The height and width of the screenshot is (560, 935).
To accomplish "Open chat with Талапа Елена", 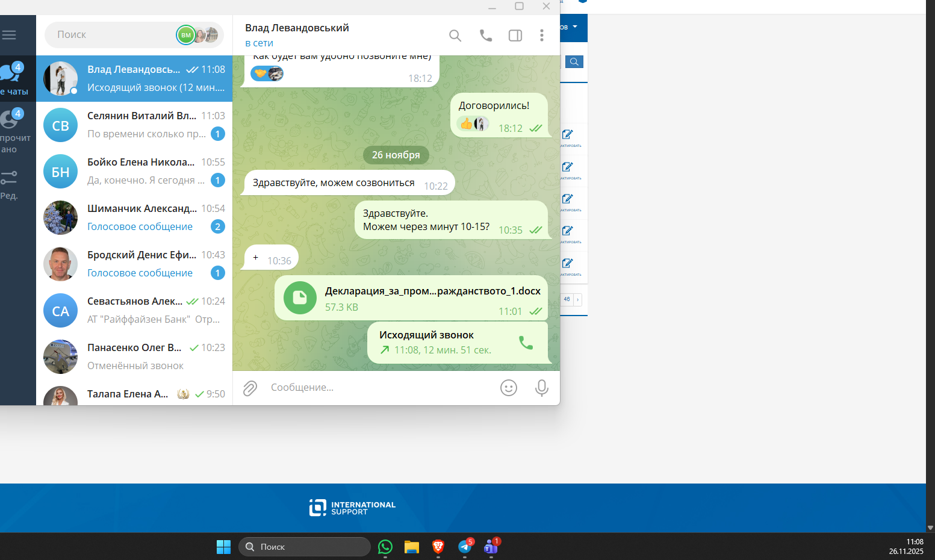I will [134, 393].
